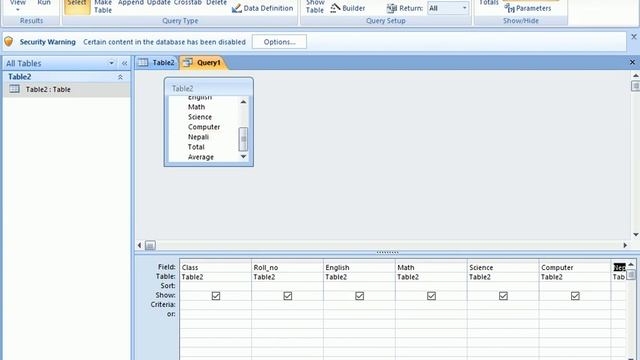640x360 pixels.
Task: Select the Total field in Table2 list
Action: click(x=196, y=147)
